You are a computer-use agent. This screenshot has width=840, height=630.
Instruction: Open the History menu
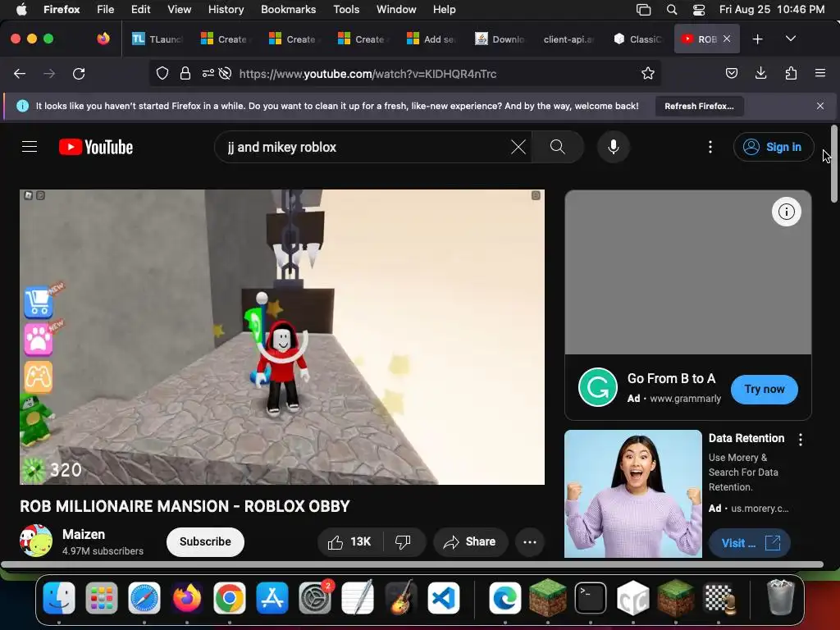click(x=226, y=9)
